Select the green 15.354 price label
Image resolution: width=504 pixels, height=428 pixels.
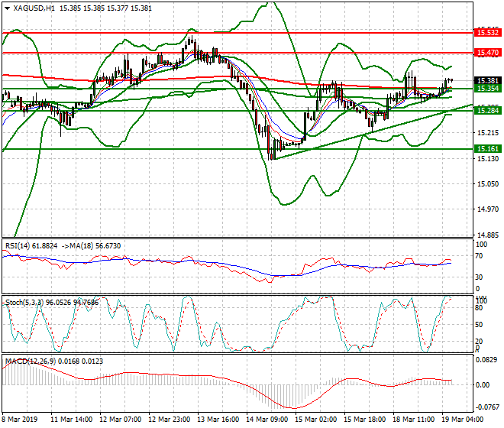(487, 89)
